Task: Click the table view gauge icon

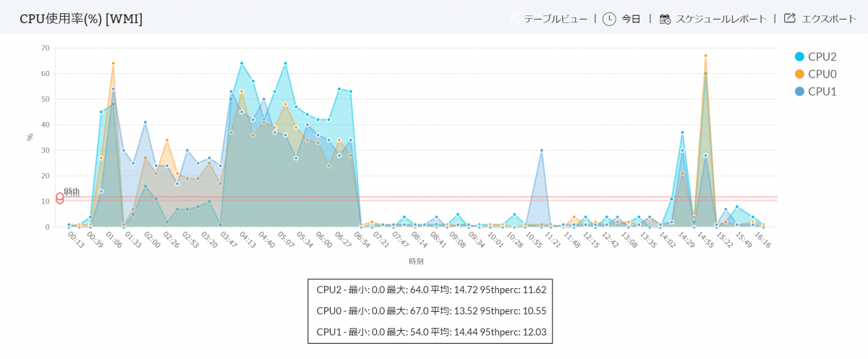Action: (x=515, y=19)
